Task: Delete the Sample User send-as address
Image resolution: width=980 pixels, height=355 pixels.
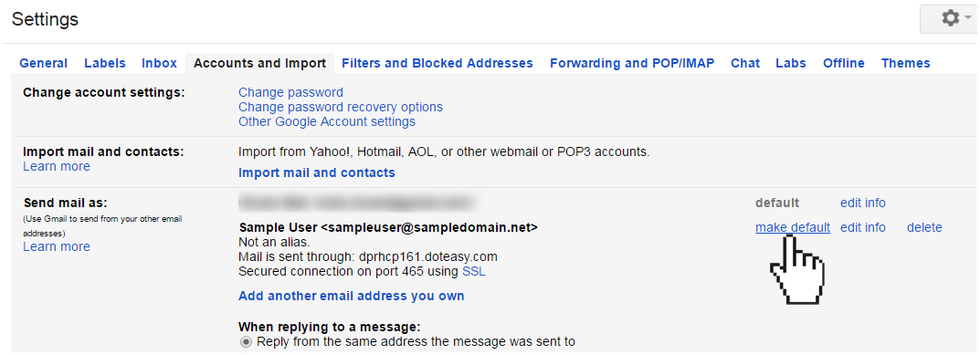Action: [x=924, y=227]
